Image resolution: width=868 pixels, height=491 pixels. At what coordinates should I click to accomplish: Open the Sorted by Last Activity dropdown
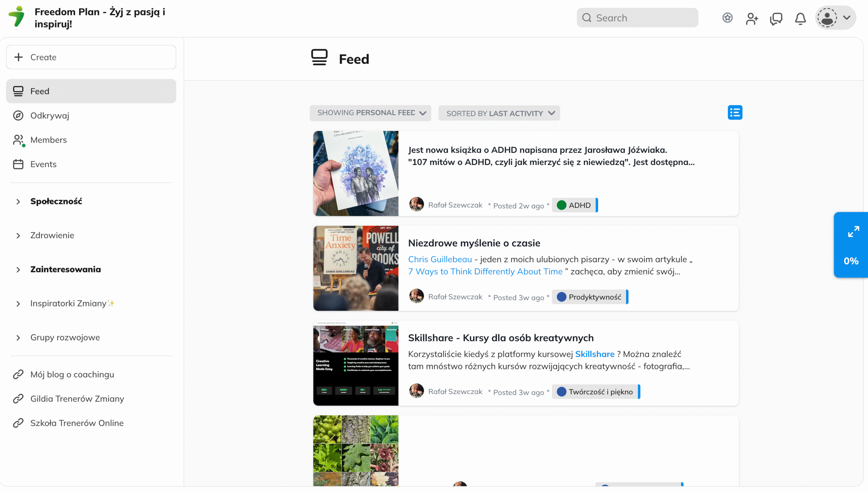click(499, 113)
